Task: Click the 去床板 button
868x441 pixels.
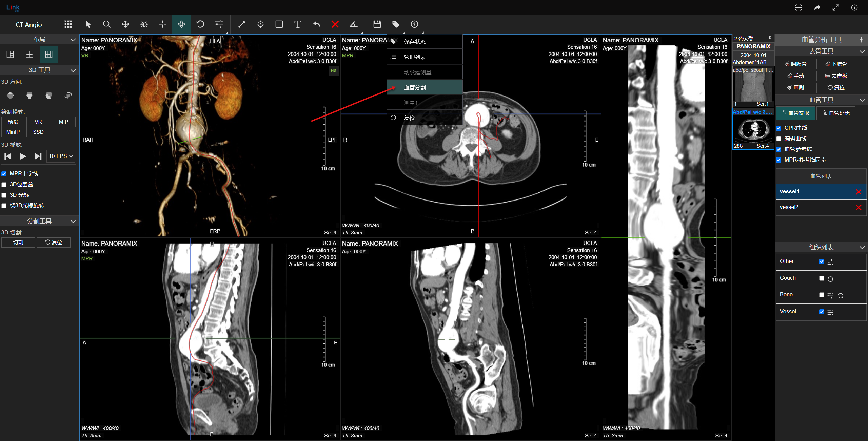Action: pos(836,76)
